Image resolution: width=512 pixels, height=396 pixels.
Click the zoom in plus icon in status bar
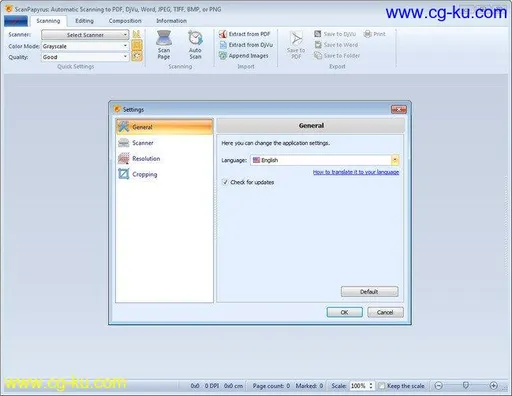point(494,386)
